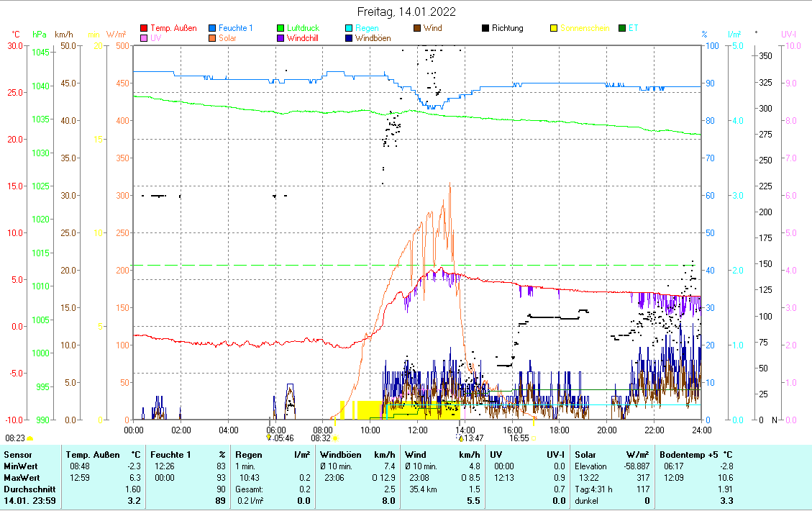Click the dark green ET legend swatch
This screenshot has height=511, width=812.
pos(622,29)
